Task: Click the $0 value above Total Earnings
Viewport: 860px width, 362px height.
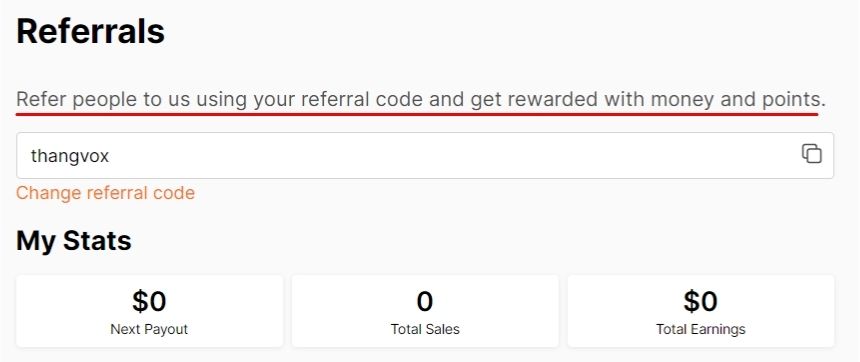Action: tap(701, 301)
